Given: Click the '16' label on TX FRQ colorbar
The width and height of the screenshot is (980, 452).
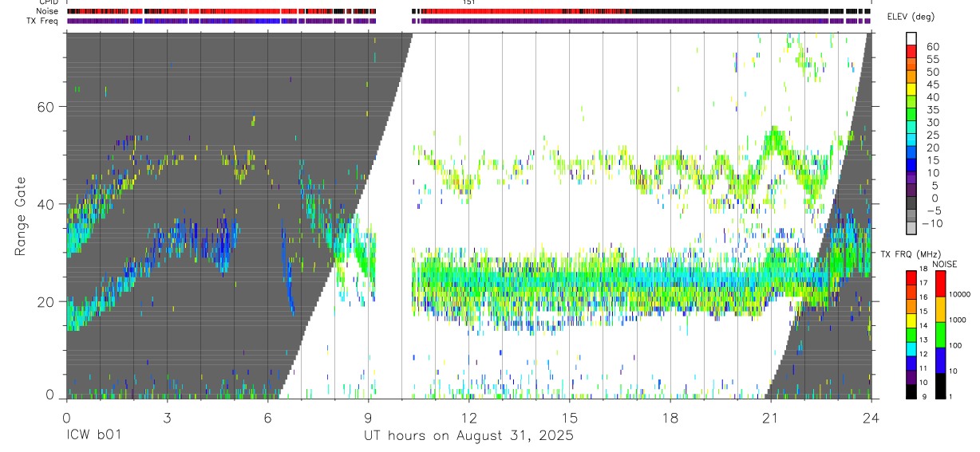Looking at the screenshot, I should [924, 297].
